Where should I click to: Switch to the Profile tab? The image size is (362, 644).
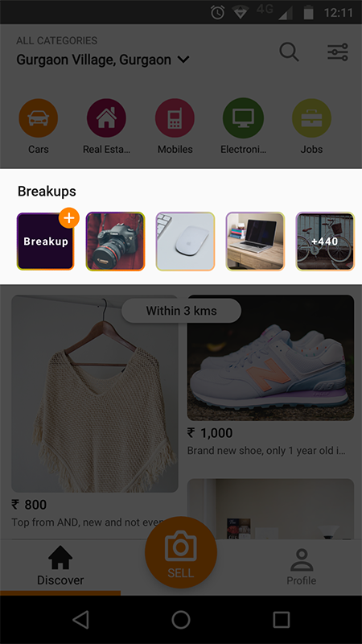pyautogui.click(x=301, y=567)
